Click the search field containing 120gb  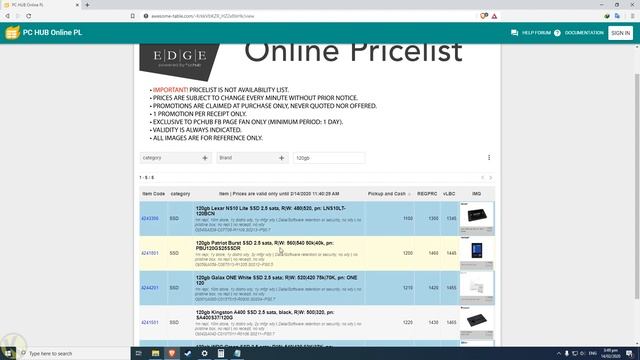(x=329, y=158)
